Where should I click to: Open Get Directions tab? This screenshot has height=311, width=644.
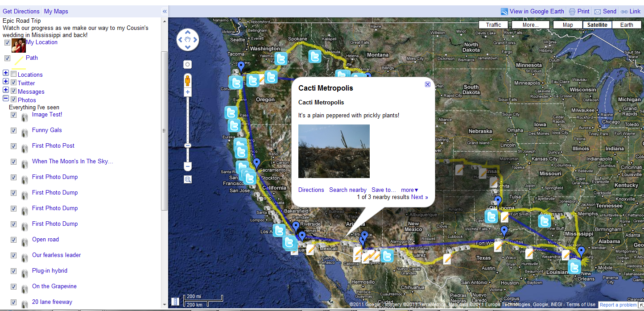tap(21, 11)
